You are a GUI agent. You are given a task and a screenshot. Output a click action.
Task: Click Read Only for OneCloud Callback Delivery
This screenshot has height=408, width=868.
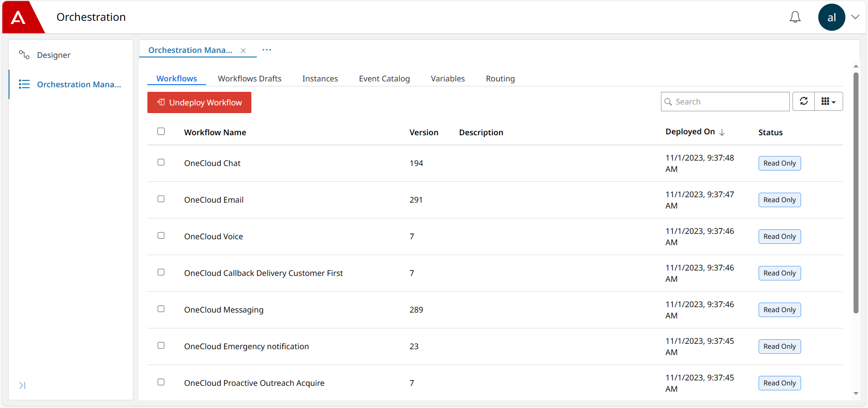click(779, 273)
